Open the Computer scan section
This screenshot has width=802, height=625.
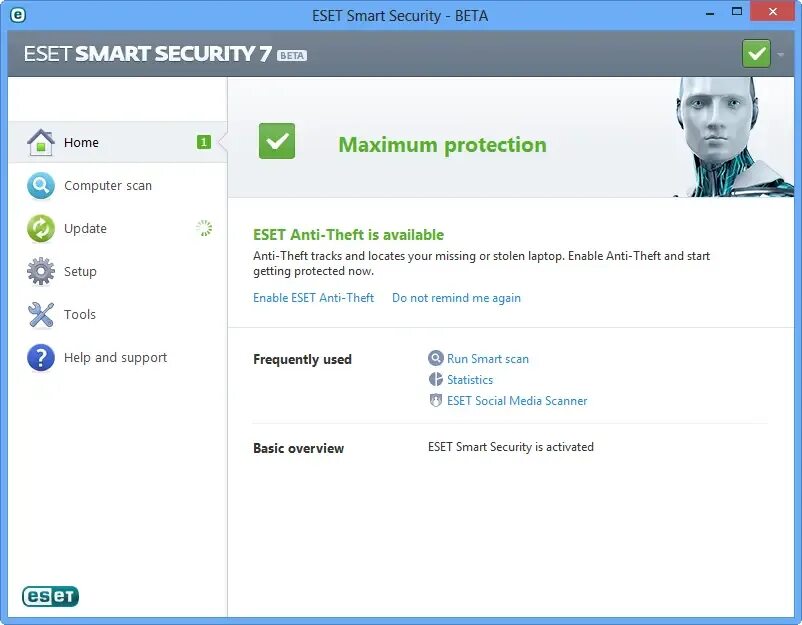click(108, 185)
